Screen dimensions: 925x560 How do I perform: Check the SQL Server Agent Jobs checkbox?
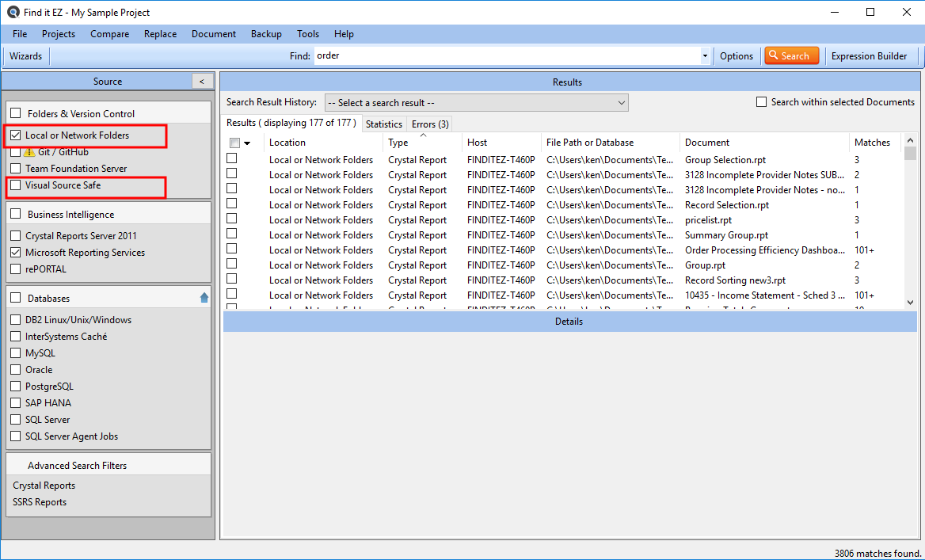16,436
